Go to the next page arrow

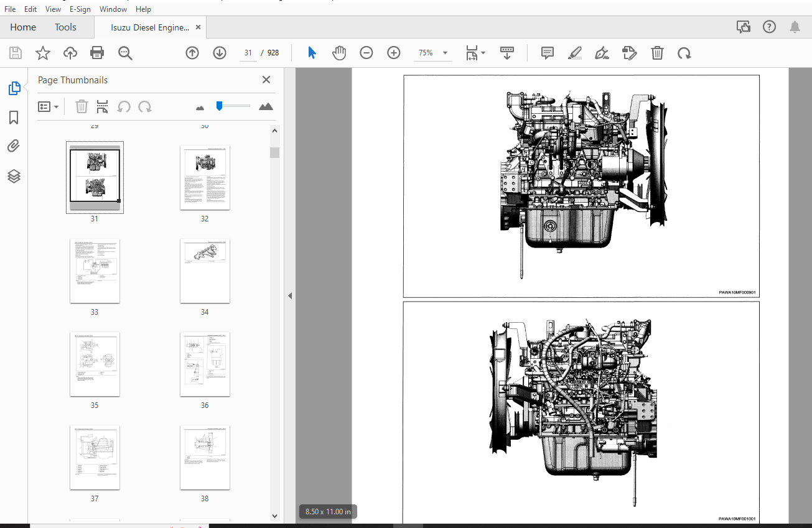(220, 53)
